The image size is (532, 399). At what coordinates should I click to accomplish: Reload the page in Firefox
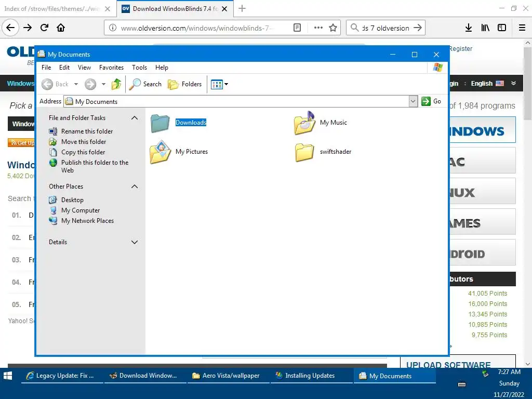(44, 28)
